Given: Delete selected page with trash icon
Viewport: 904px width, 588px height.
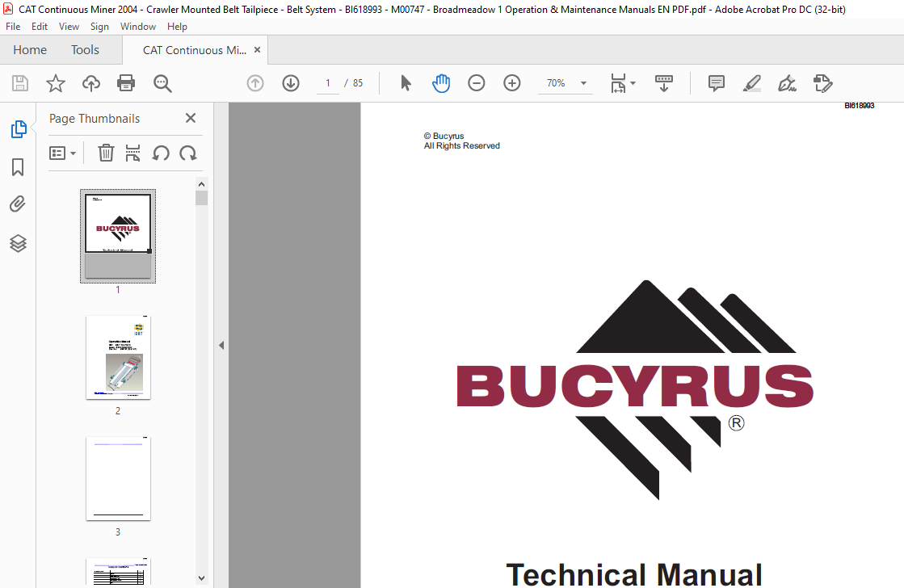Looking at the screenshot, I should click(x=106, y=153).
